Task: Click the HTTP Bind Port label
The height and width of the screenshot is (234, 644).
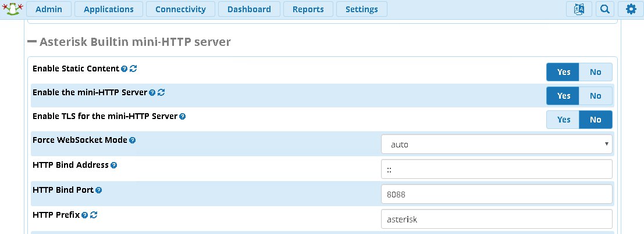Action: pyautogui.click(x=63, y=190)
